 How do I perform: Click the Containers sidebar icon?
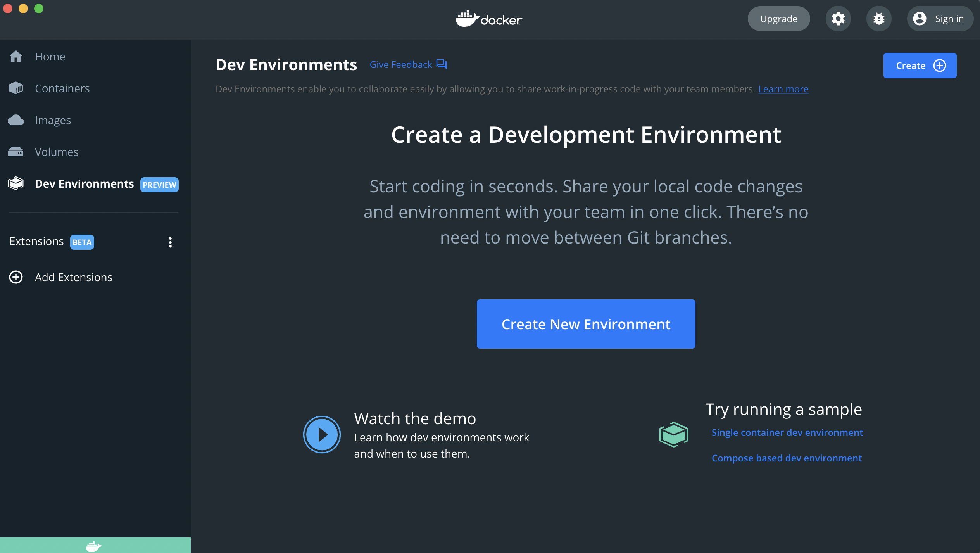16,88
